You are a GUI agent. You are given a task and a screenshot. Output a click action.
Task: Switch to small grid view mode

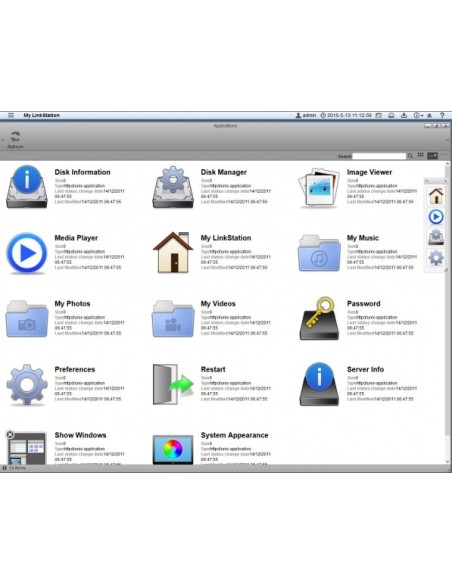coord(420,155)
